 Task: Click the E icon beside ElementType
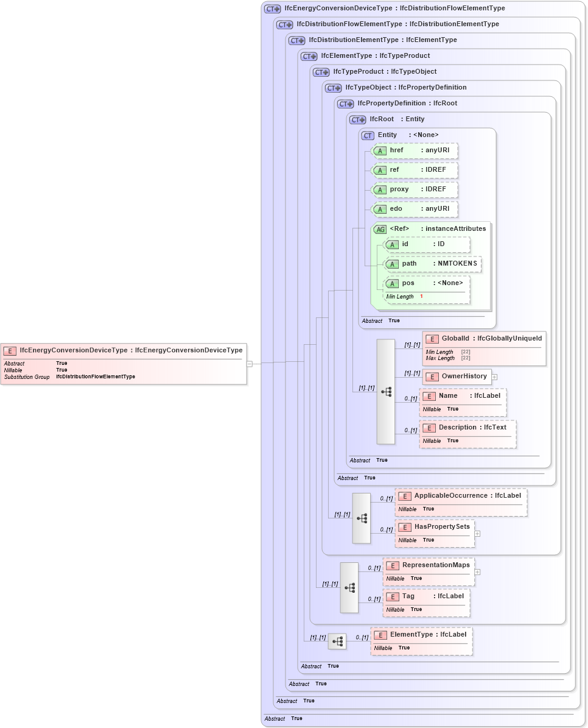380,635
